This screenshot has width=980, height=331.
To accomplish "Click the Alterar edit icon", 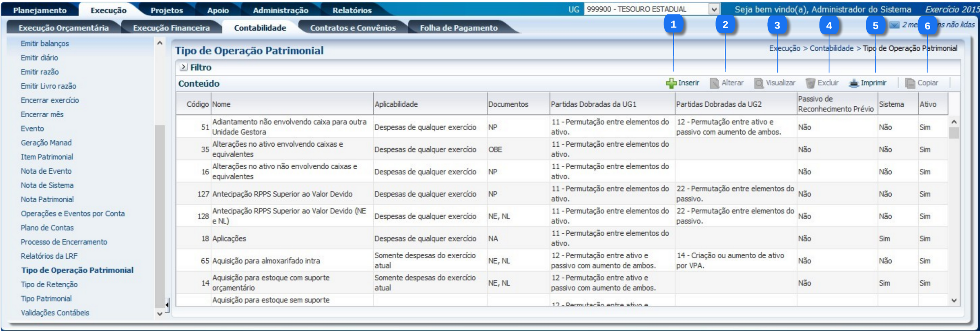I will coord(714,83).
